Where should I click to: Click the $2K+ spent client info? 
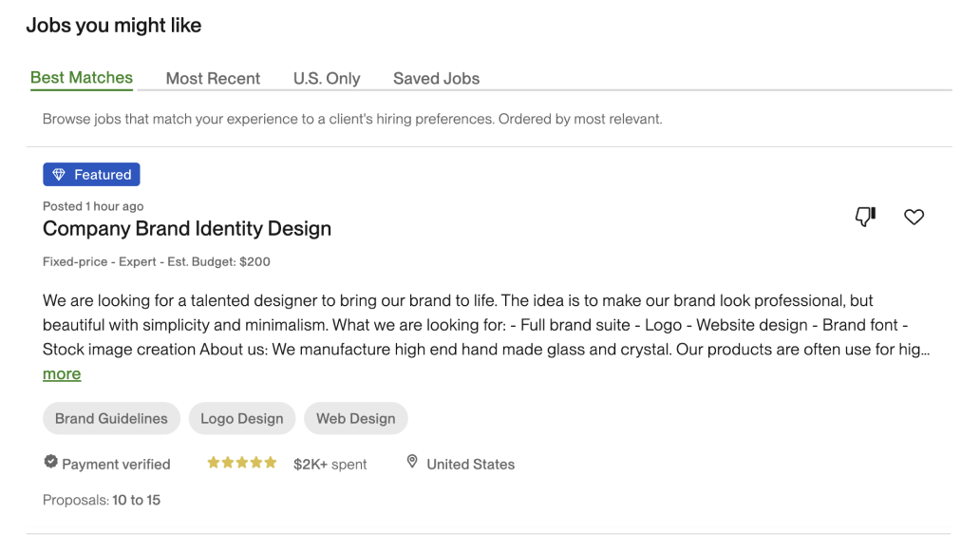pos(330,465)
